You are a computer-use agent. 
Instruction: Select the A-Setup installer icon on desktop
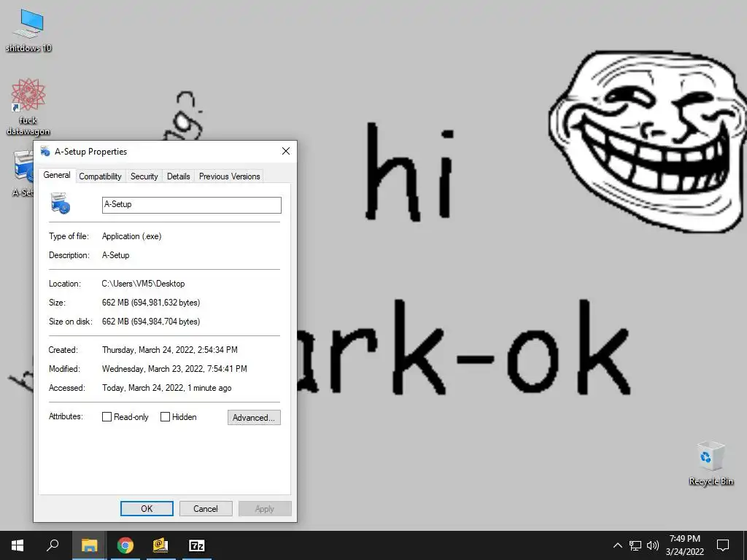click(22, 172)
